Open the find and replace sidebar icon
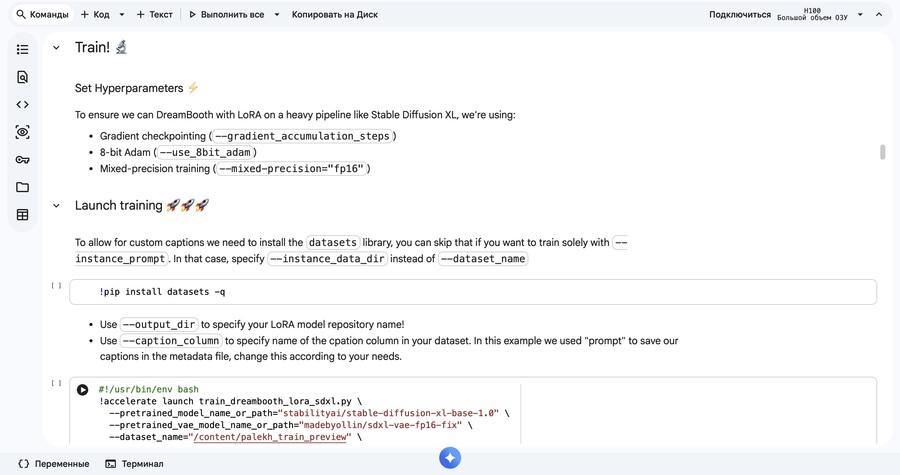Screen dimensions: 900x475 [x=22, y=77]
